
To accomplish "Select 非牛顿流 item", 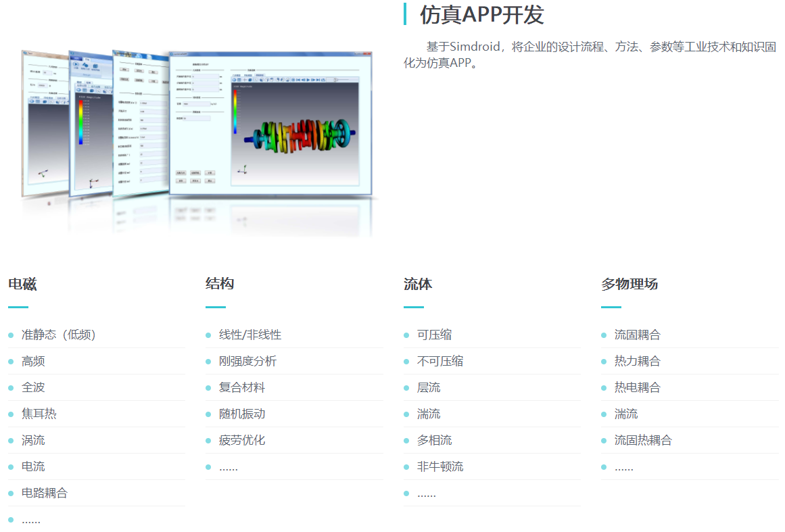I will tap(440, 466).
